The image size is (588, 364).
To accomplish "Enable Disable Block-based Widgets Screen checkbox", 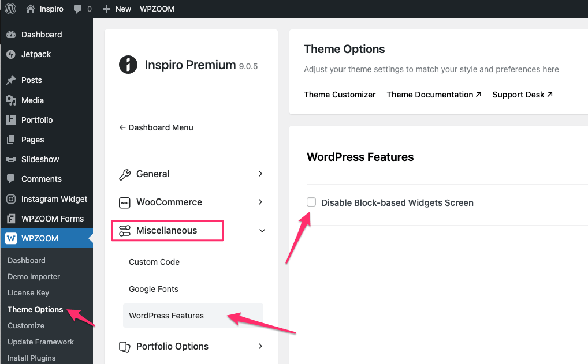I will pyautogui.click(x=311, y=202).
